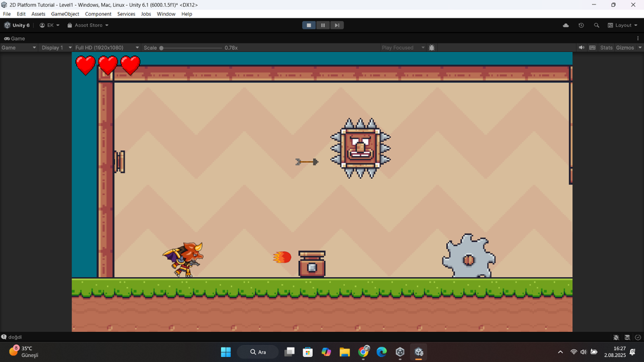
Task: Open the Full HD resolution dropdown
Action: 104,48
